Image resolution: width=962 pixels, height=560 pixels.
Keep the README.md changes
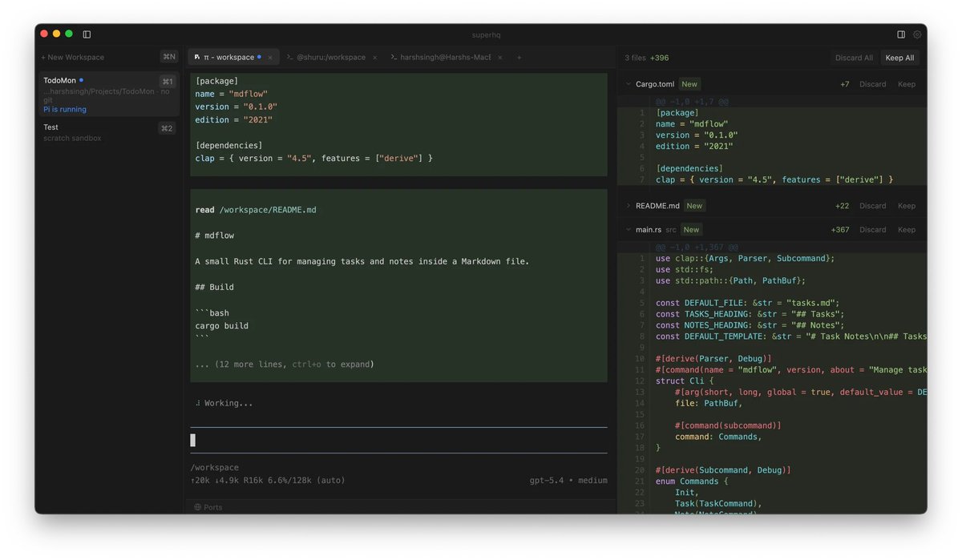(907, 206)
